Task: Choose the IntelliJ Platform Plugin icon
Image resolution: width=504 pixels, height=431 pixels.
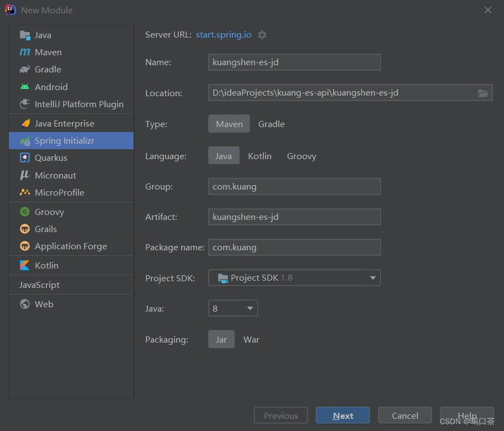Action: (25, 104)
